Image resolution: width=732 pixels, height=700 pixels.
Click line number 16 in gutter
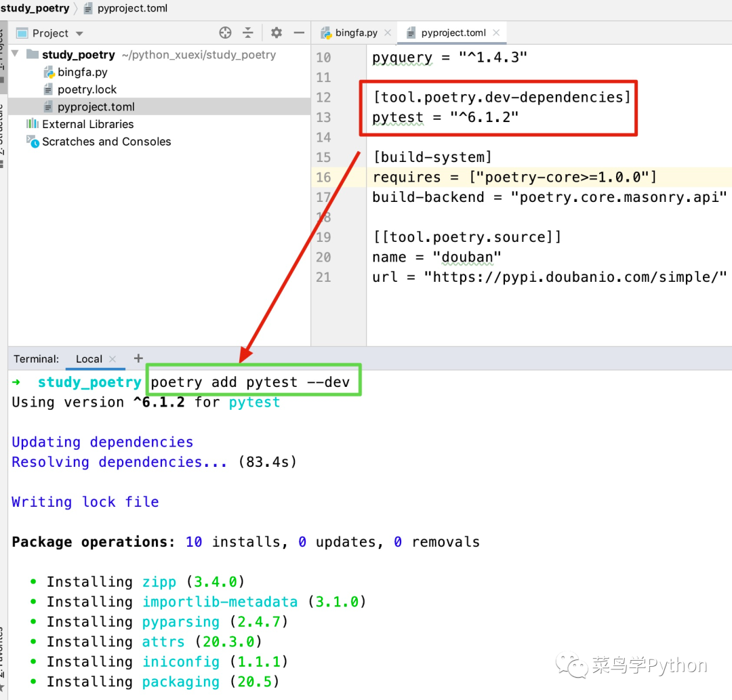(x=323, y=178)
